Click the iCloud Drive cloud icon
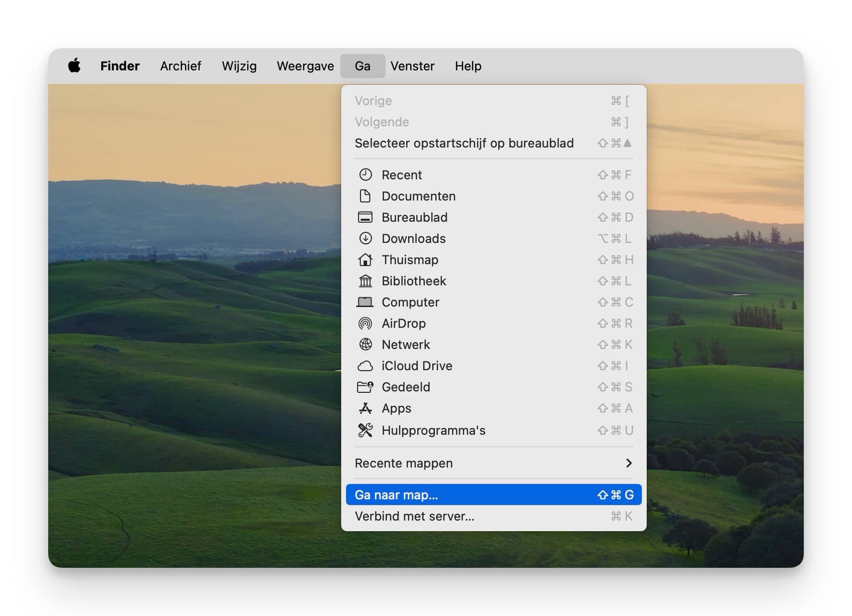The height and width of the screenshot is (616, 852). (365, 366)
